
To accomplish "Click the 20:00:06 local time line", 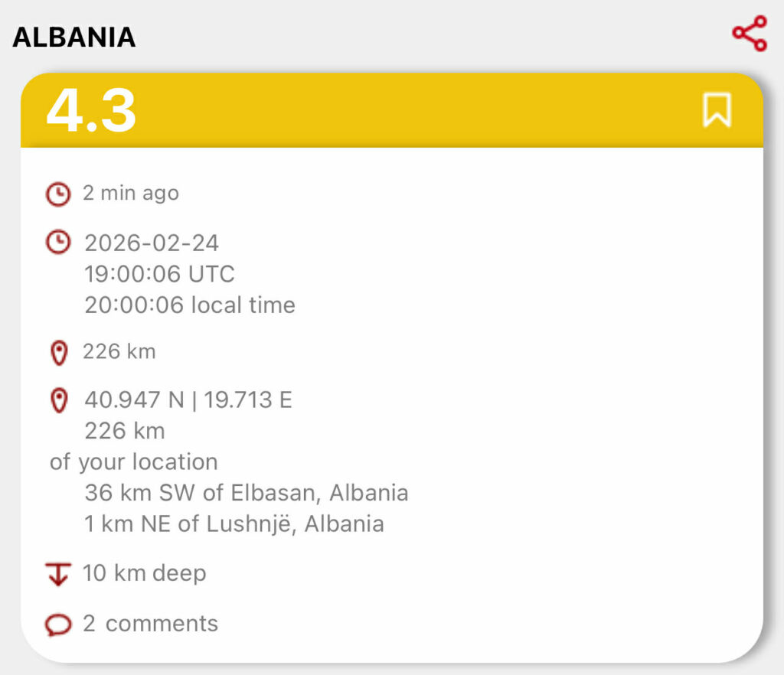I will click(x=189, y=305).
